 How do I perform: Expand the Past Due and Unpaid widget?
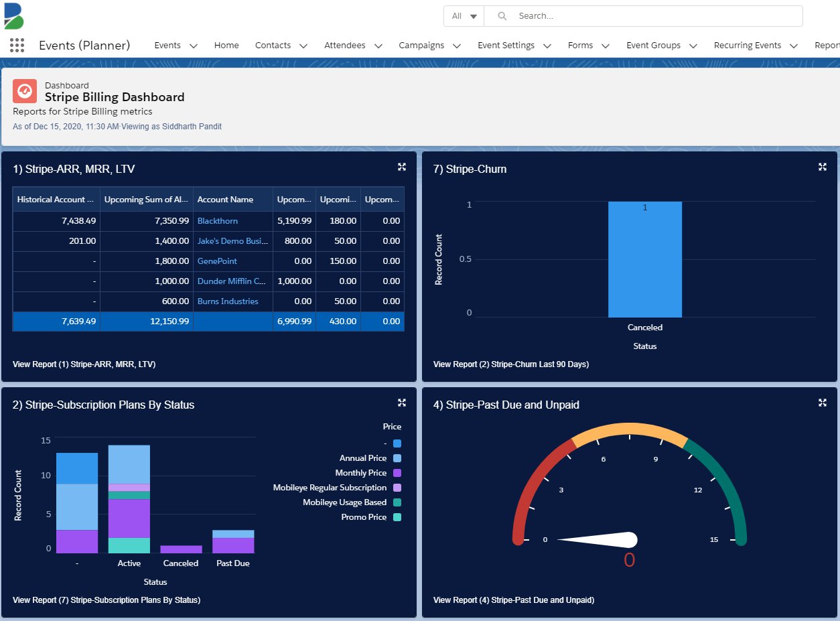(822, 403)
